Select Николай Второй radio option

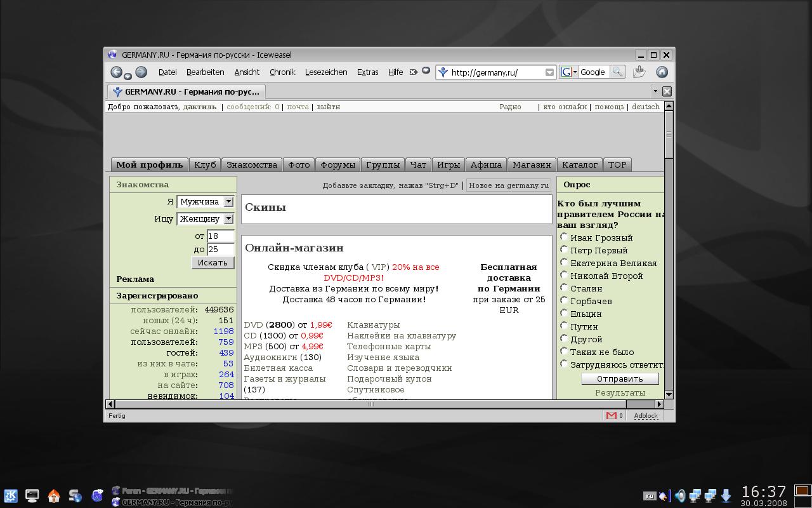click(x=563, y=275)
